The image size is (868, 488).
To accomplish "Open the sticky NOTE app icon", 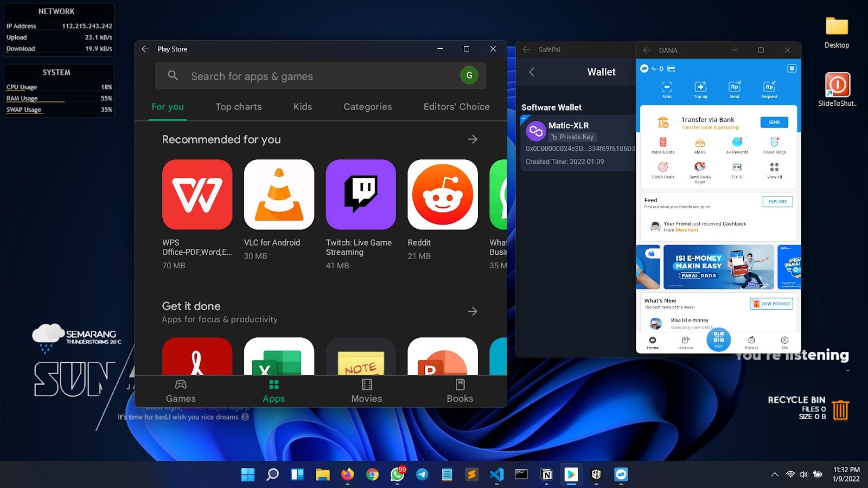I will [x=361, y=356].
